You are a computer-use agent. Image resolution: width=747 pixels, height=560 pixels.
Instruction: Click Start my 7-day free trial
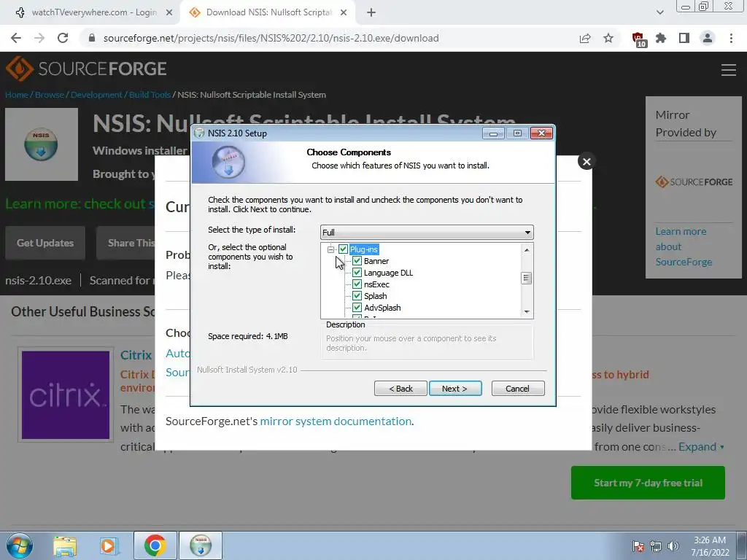coord(648,483)
